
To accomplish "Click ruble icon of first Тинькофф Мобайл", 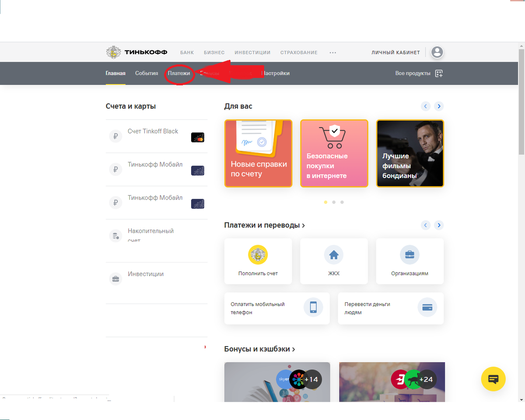I will (115, 169).
